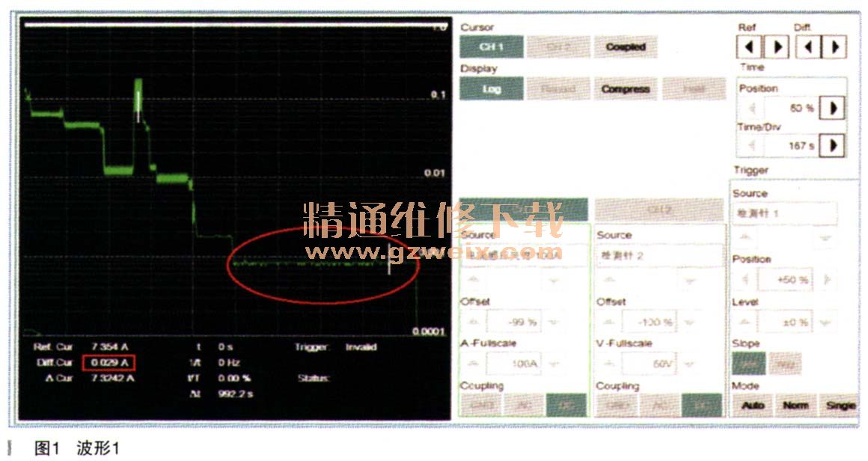This screenshot has width=868, height=461.
Task: Increase the Time Position value
Action: pos(832,108)
